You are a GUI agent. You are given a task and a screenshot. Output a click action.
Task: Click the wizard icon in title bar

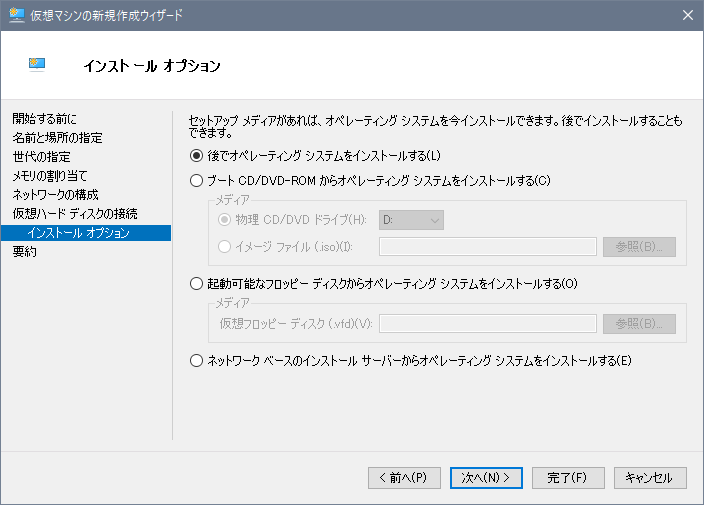pyautogui.click(x=16, y=15)
